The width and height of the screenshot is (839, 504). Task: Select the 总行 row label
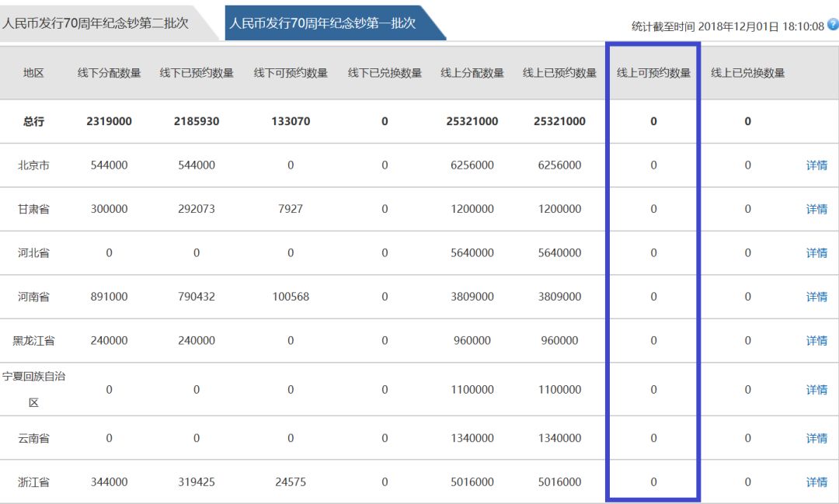point(33,122)
